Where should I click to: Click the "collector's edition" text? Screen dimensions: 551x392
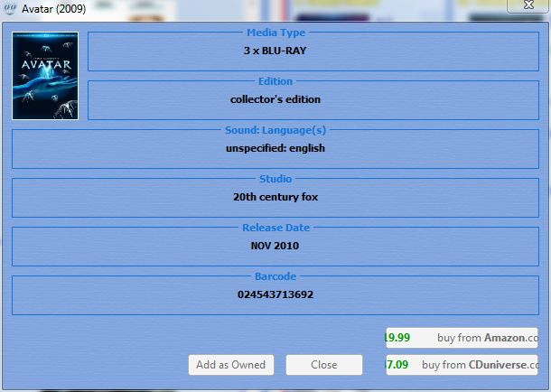[275, 99]
